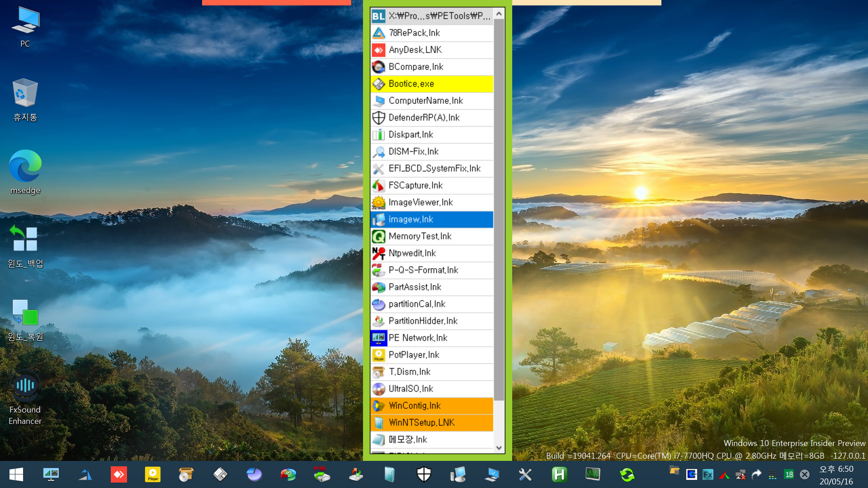The width and height of the screenshot is (868, 488).
Task: Select the msedge desktop shortcut
Action: pos(25,172)
